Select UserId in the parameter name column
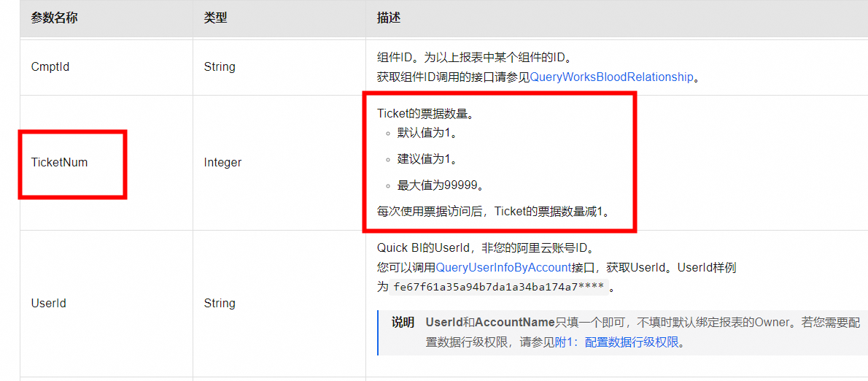 point(49,303)
